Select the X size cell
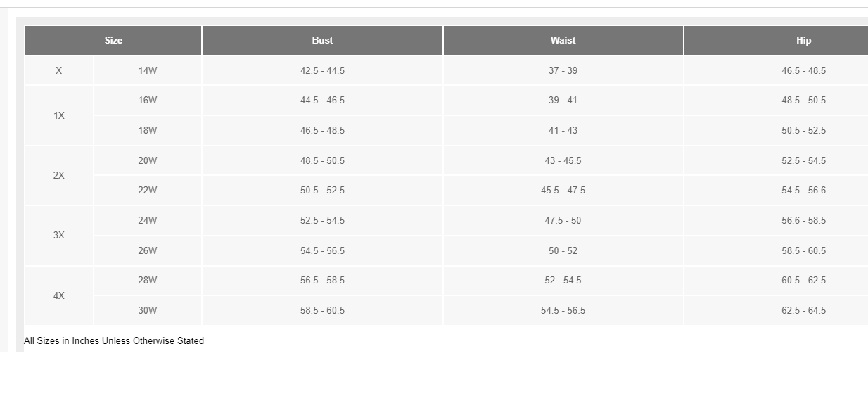Viewport: 868px width, 396px height. [x=59, y=70]
